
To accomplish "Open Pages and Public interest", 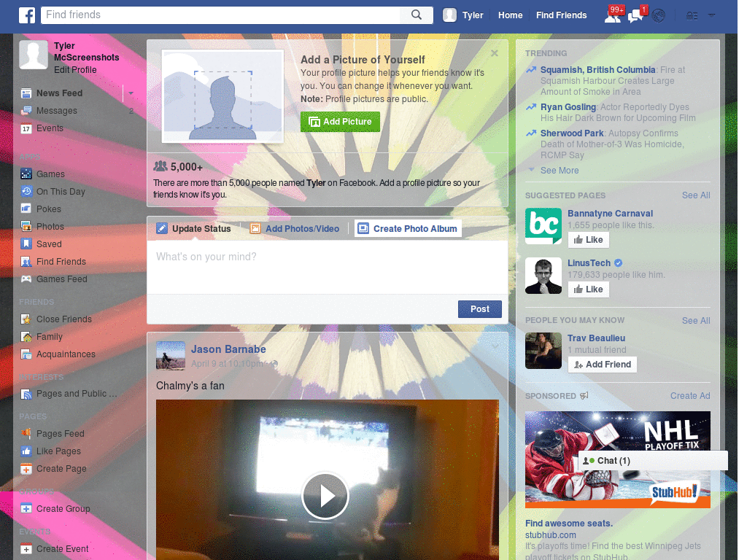I will (x=76, y=394).
